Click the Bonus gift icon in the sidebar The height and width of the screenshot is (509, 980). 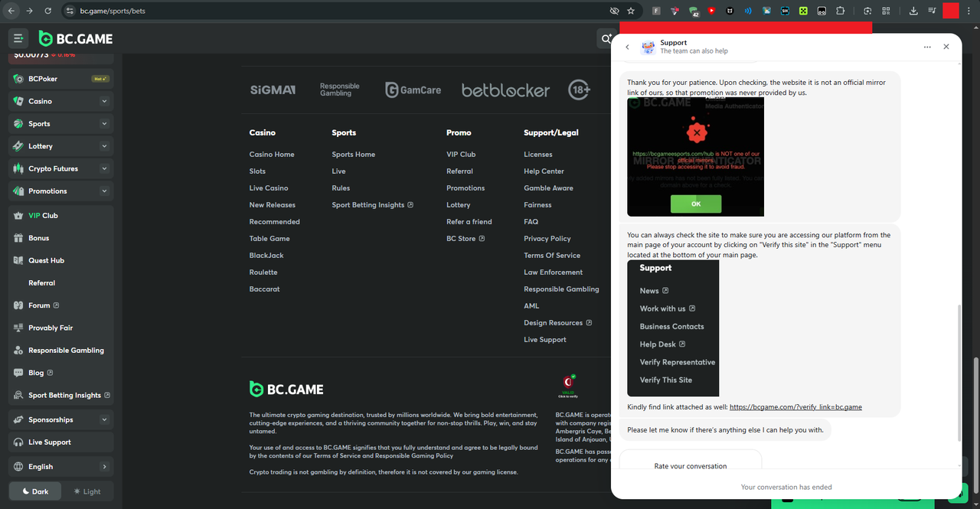tap(18, 238)
